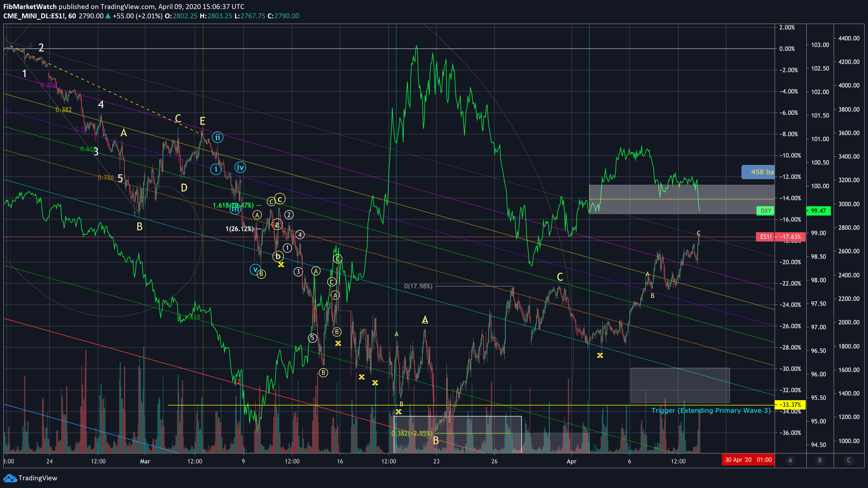Viewport: 868px width, 488px height.
Task: Click the cyan circled ii wave label
Action: (218, 137)
